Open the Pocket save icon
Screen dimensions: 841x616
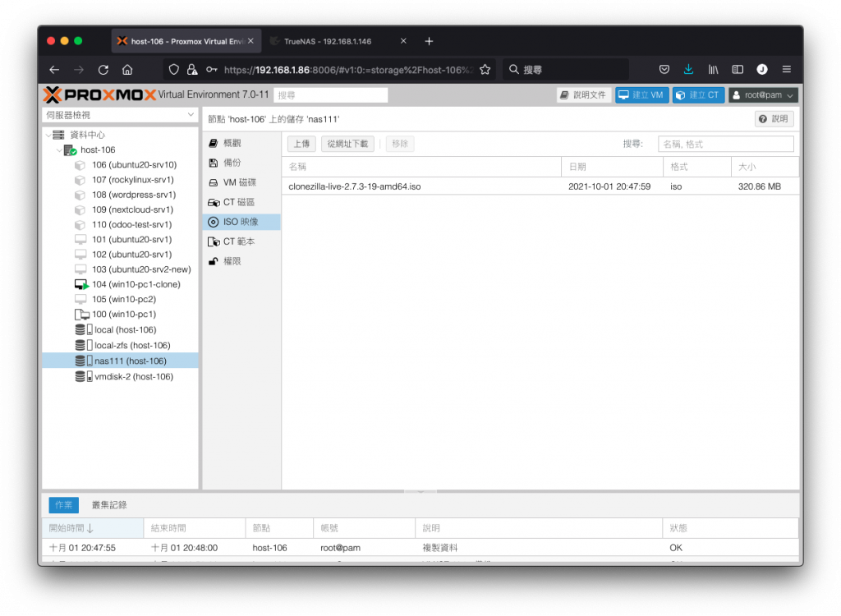[664, 69]
